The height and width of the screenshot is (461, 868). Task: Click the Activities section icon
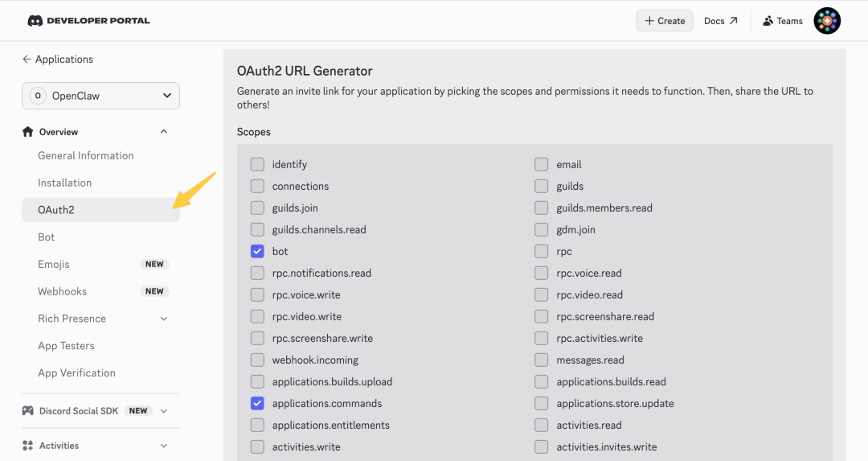click(x=28, y=446)
